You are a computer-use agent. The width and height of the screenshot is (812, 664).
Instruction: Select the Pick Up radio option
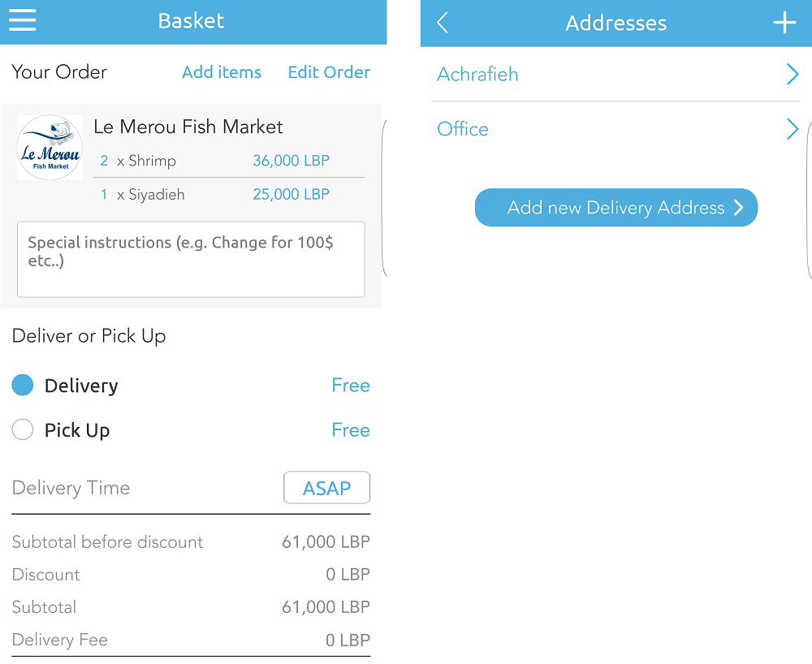click(23, 430)
